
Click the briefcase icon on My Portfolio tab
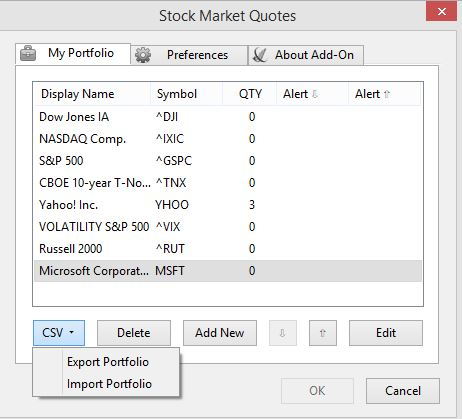(x=28, y=53)
